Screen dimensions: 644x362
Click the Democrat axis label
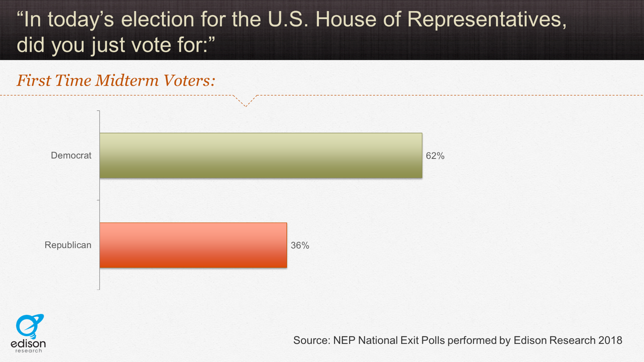point(71,156)
